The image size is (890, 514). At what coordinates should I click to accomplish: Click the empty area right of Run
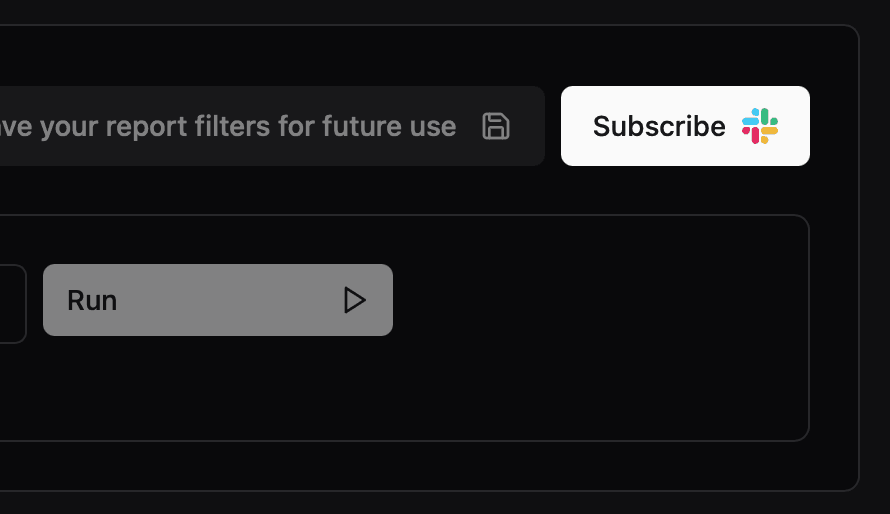[601, 300]
